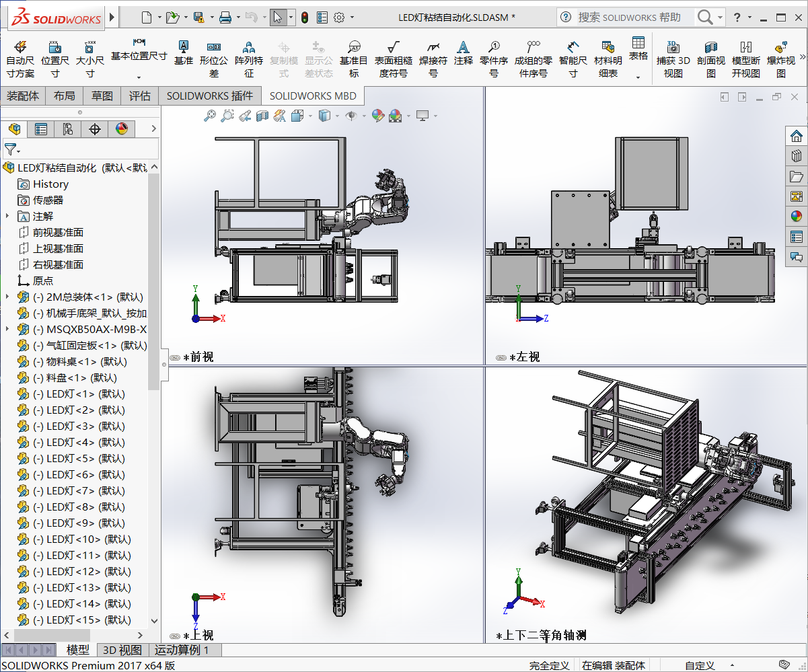Expand the 注解 (Annotations) tree node

pos(7,216)
